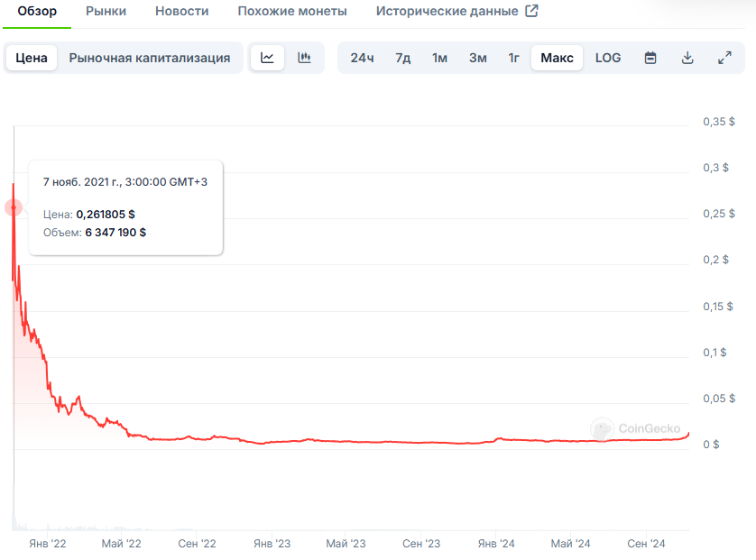Viewport: 756px width, 560px height.
Task: Open the Похожие монеты tab
Action: [292, 12]
